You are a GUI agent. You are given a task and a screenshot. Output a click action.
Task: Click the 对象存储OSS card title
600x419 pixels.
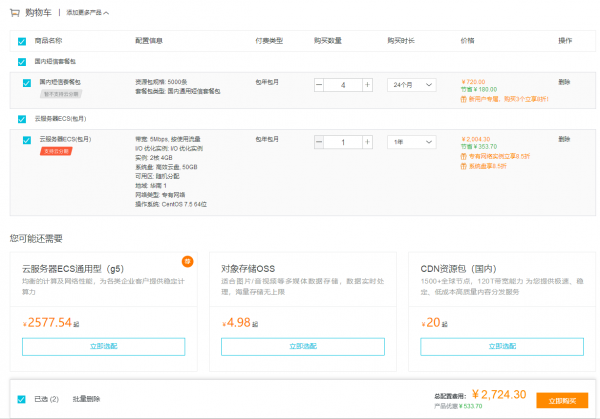248,269
